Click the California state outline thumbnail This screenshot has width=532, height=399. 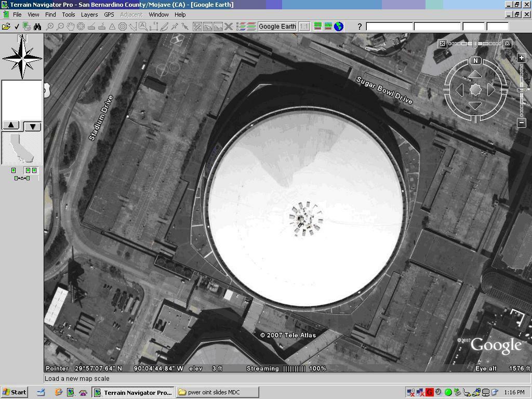[x=22, y=149]
